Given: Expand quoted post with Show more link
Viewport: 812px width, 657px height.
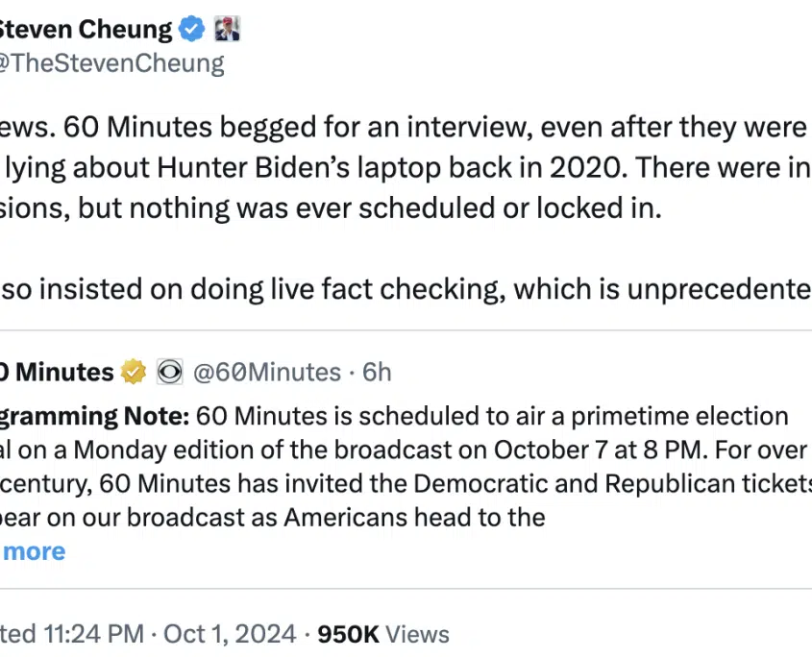Looking at the screenshot, I should point(35,551).
